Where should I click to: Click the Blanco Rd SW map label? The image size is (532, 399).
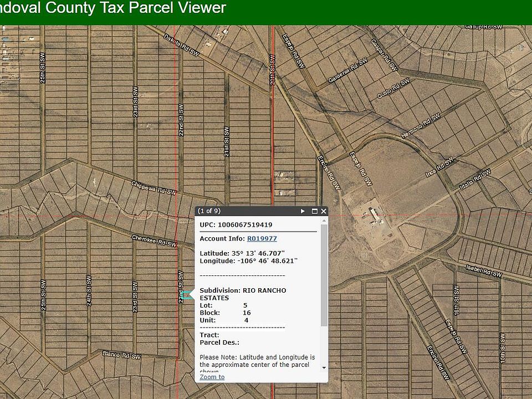coord(122,355)
